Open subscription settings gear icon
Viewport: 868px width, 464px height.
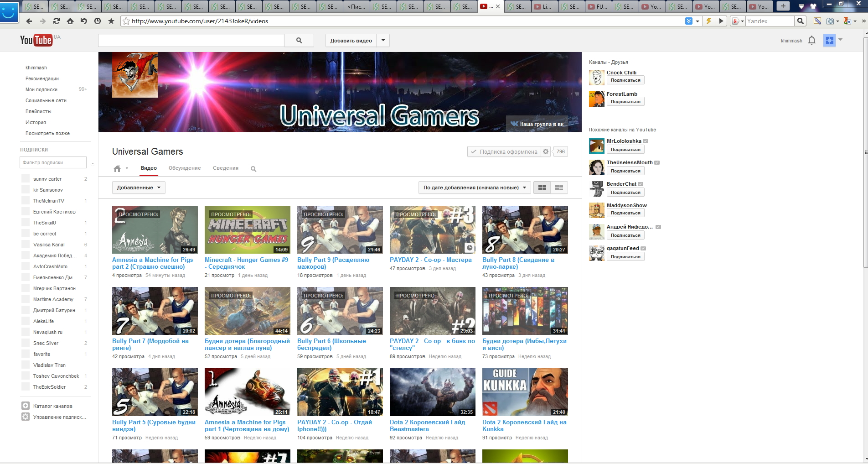[546, 151]
